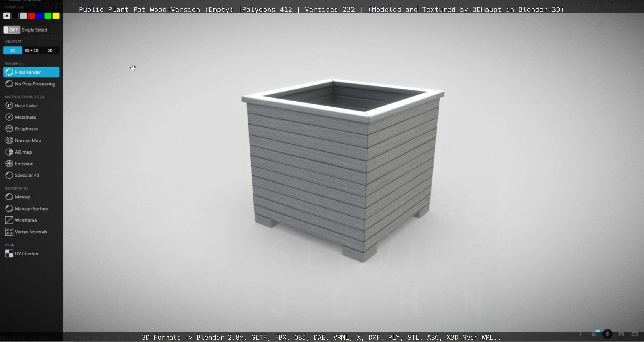Image resolution: width=644 pixels, height=342 pixels.
Task: Choose the black wireframe color
Action: pos(15,16)
